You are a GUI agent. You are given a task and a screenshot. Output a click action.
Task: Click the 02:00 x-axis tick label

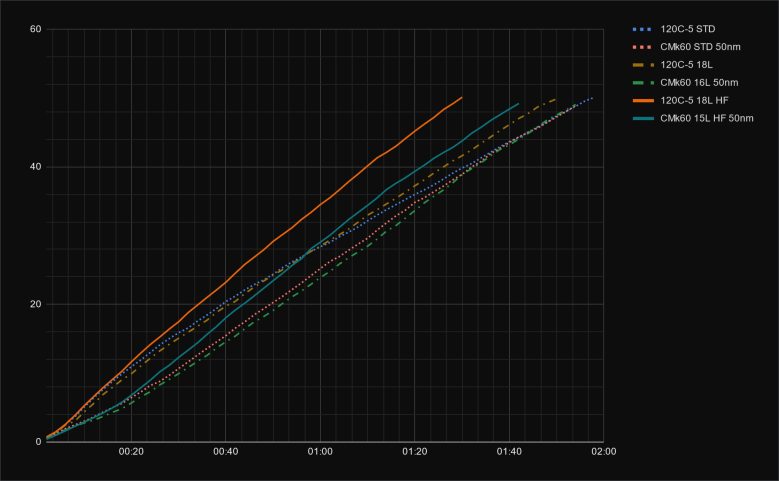click(603, 452)
